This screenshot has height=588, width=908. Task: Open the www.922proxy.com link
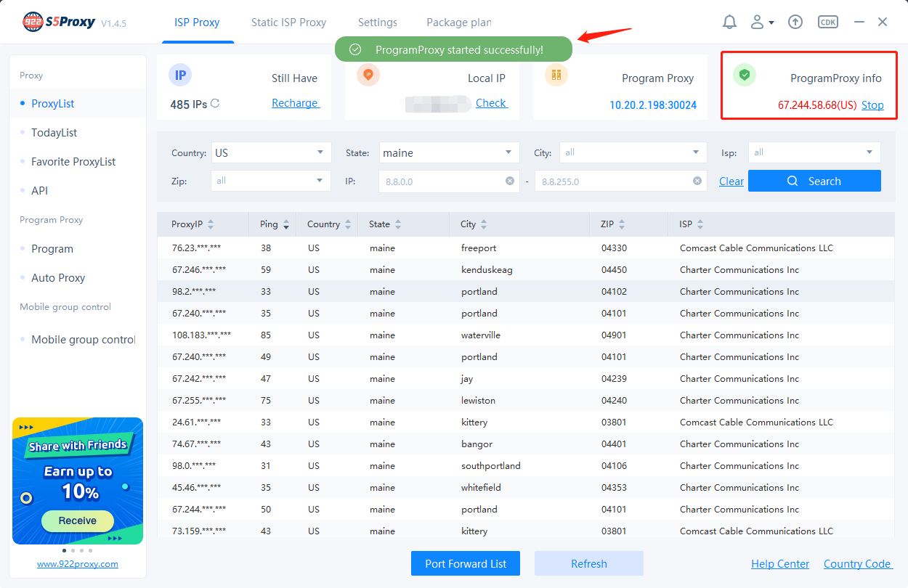click(78, 564)
